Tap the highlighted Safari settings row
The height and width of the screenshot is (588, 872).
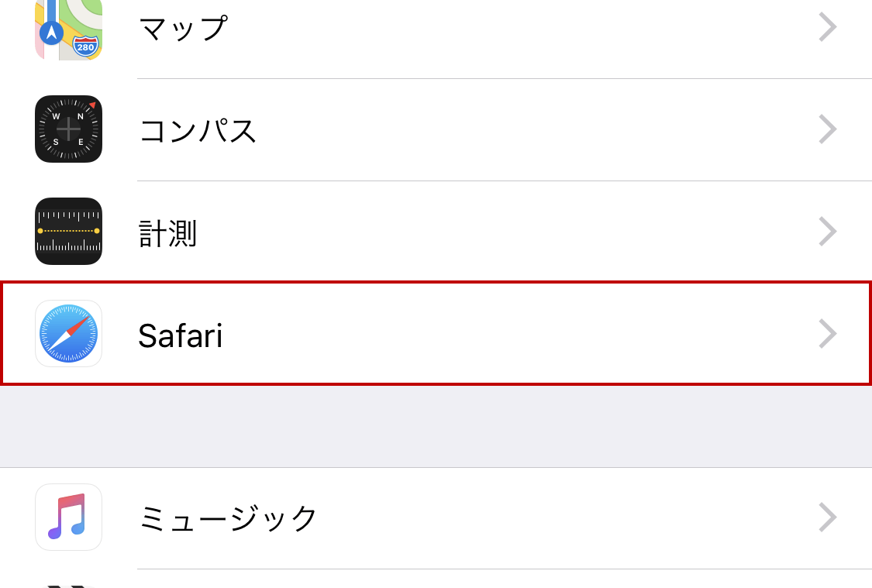(x=434, y=334)
